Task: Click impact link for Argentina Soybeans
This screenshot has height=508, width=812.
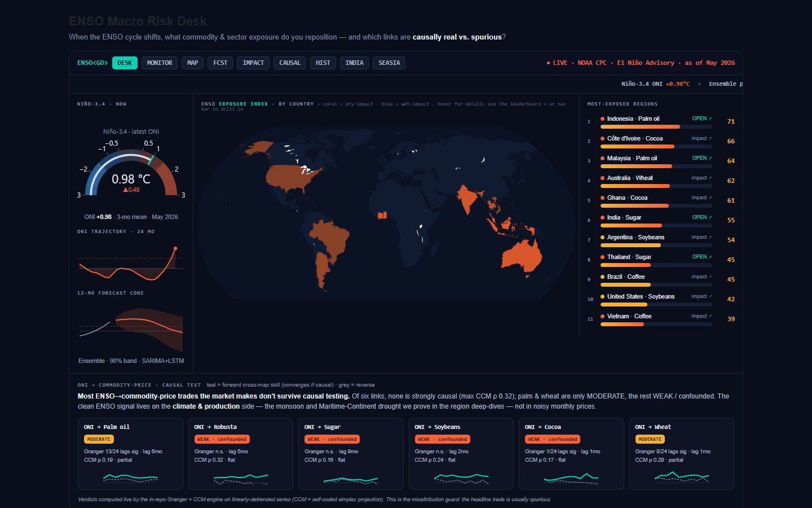Action: click(701, 237)
